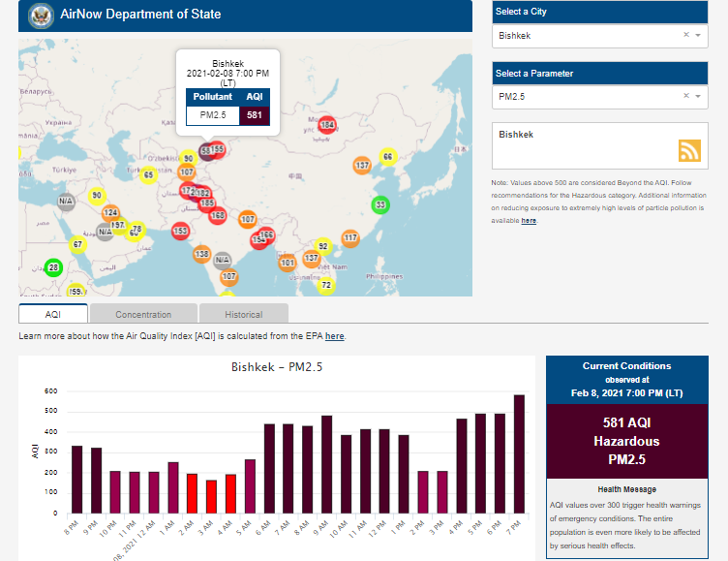The image size is (728, 561).
Task: Click the yellow 65 AQI map marker
Action: click(148, 175)
